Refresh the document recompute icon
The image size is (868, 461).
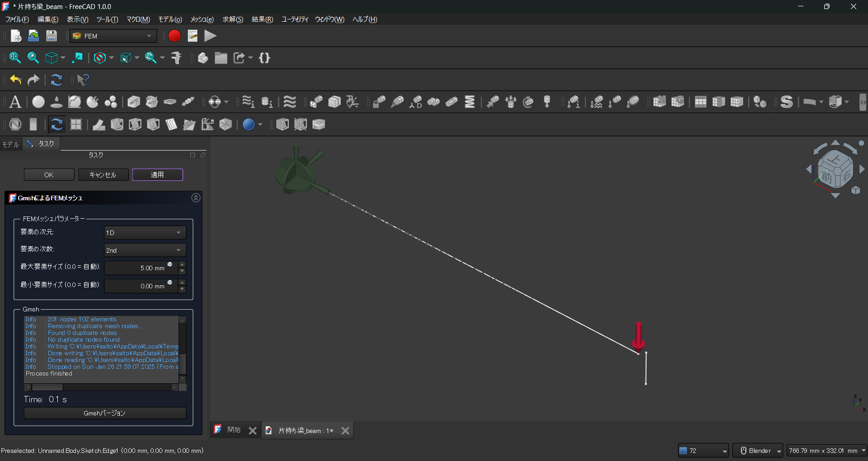tap(57, 80)
